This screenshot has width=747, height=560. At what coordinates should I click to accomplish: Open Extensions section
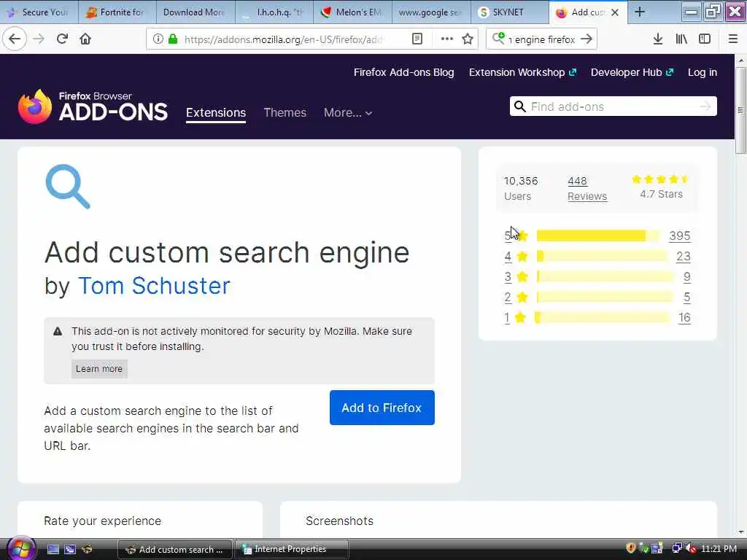[x=216, y=112]
